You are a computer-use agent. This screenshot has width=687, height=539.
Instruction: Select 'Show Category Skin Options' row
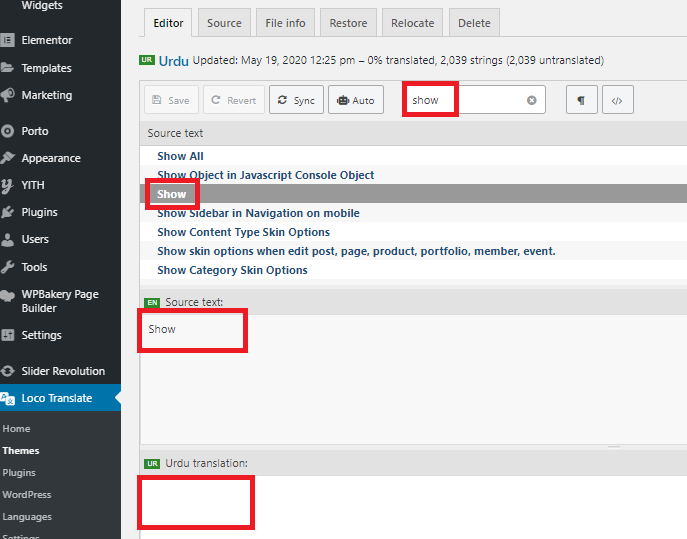point(413,270)
